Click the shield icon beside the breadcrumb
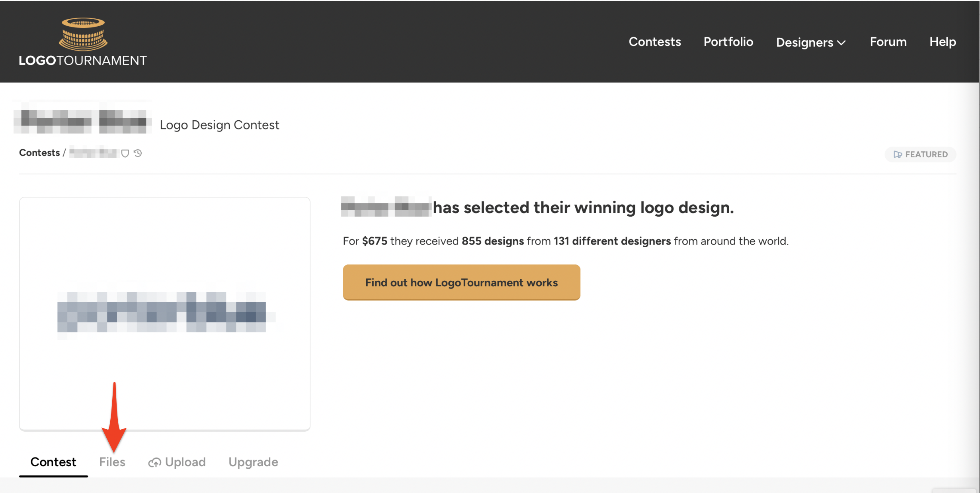This screenshot has width=980, height=493. (125, 153)
